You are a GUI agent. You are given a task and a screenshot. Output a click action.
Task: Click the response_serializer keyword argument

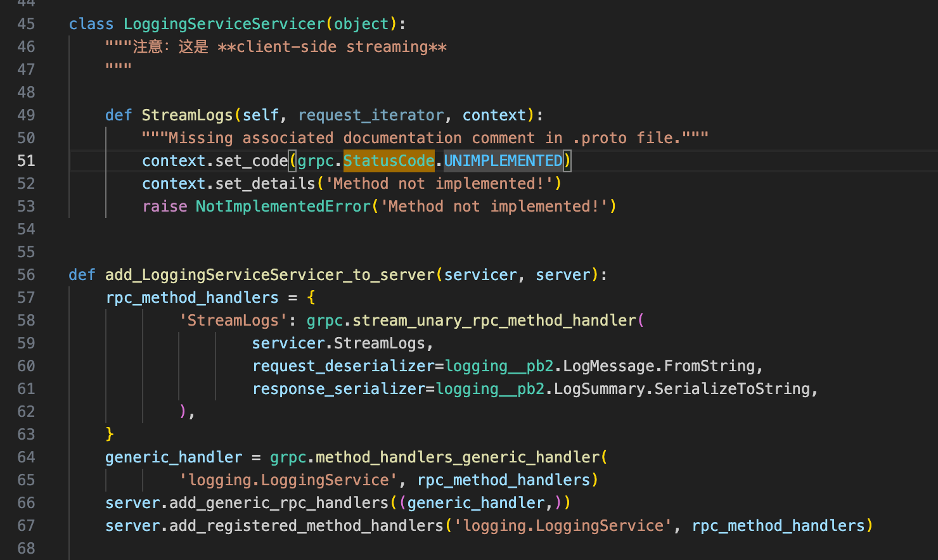coord(338,389)
